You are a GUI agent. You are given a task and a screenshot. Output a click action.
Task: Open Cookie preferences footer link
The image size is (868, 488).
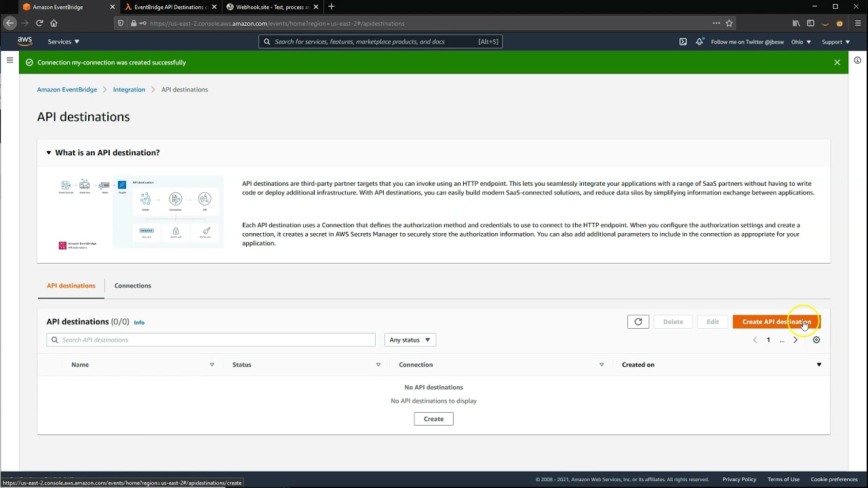(x=834, y=479)
